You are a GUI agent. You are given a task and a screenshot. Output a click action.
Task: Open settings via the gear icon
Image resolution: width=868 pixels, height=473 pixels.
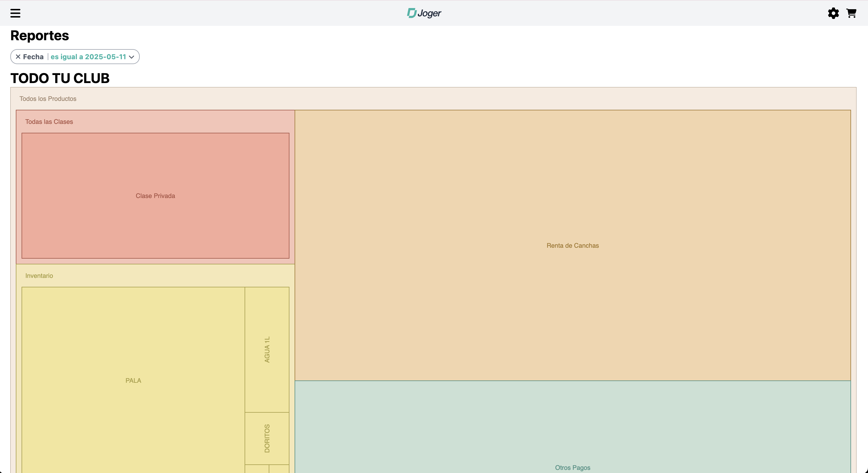click(x=833, y=13)
